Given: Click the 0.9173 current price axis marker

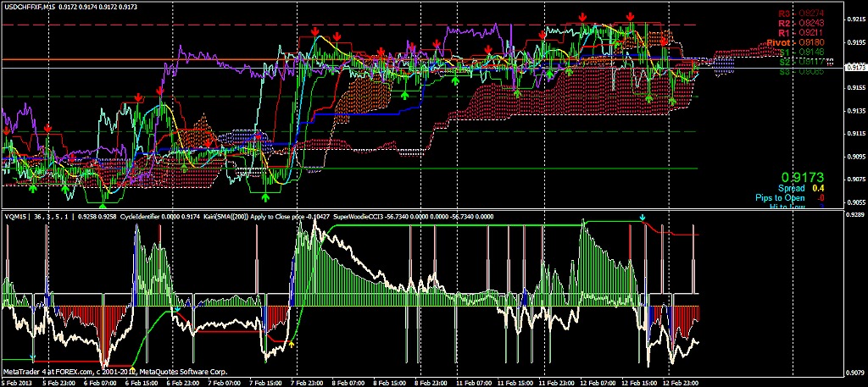Looking at the screenshot, I should [855, 66].
